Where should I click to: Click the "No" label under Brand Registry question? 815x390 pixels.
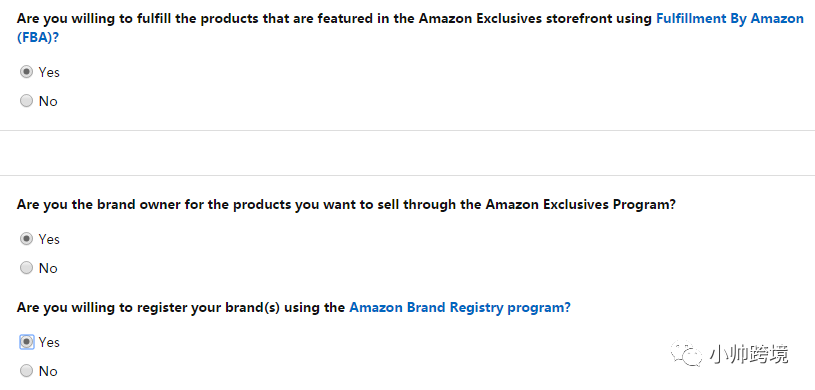click(48, 371)
